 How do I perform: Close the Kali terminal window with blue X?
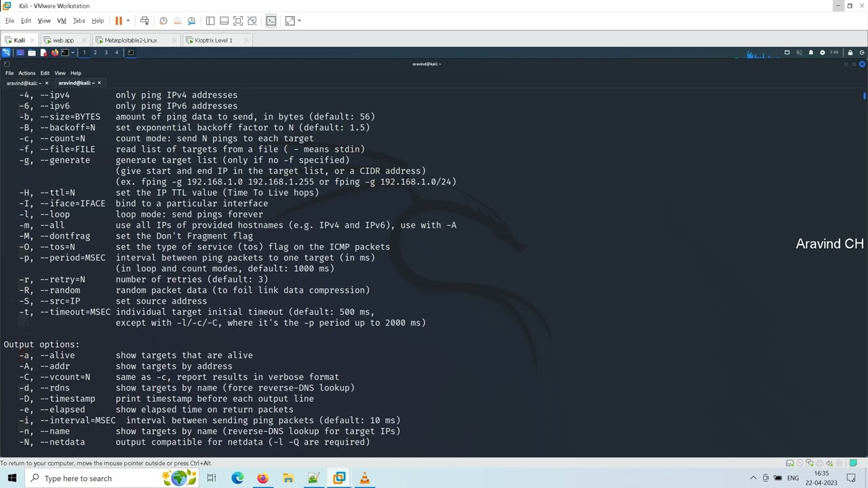pos(862,64)
